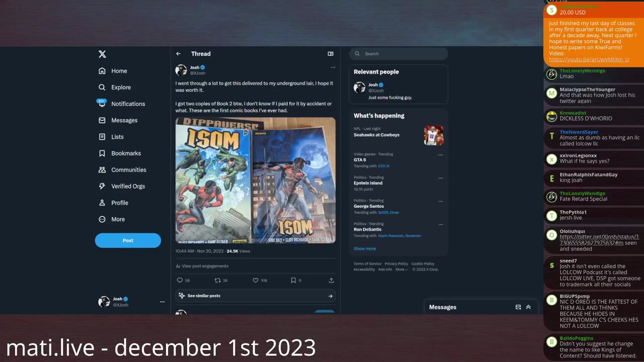Open Bookmarks page

point(120,153)
